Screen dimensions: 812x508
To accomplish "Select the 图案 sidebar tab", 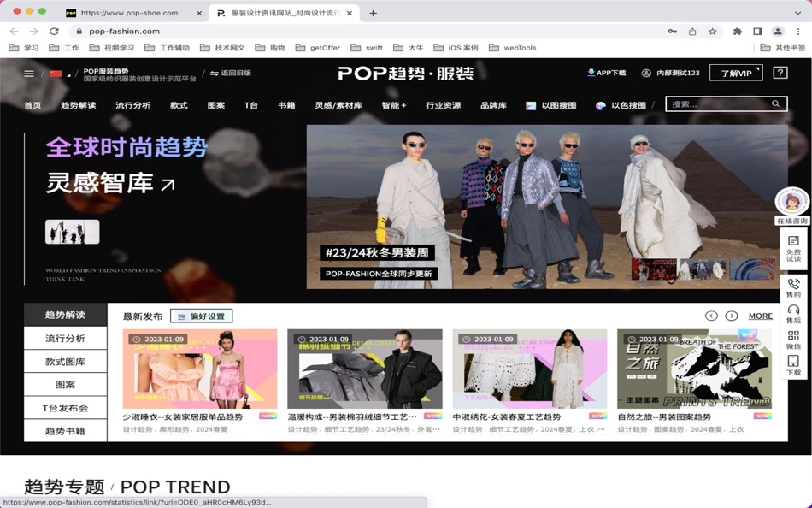I will (x=65, y=385).
